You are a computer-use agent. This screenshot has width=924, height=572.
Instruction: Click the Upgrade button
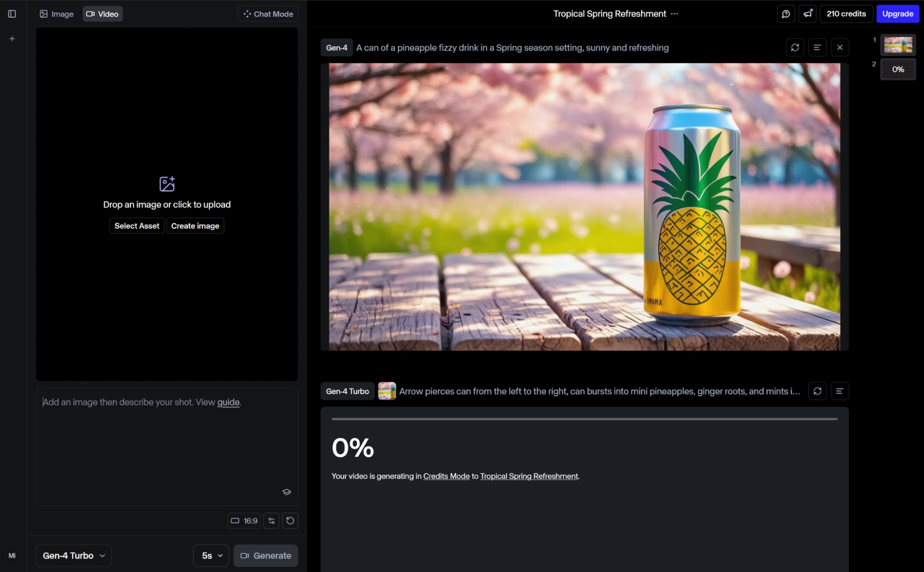coord(897,14)
